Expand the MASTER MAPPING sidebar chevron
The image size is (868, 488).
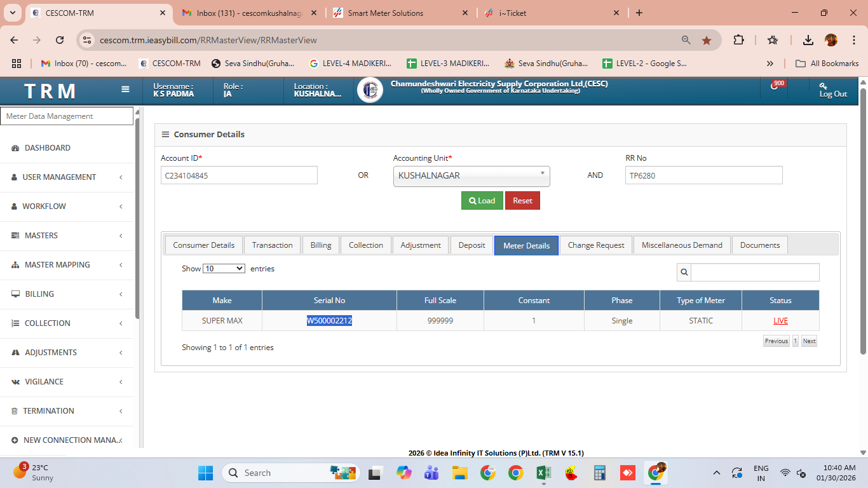(x=121, y=265)
